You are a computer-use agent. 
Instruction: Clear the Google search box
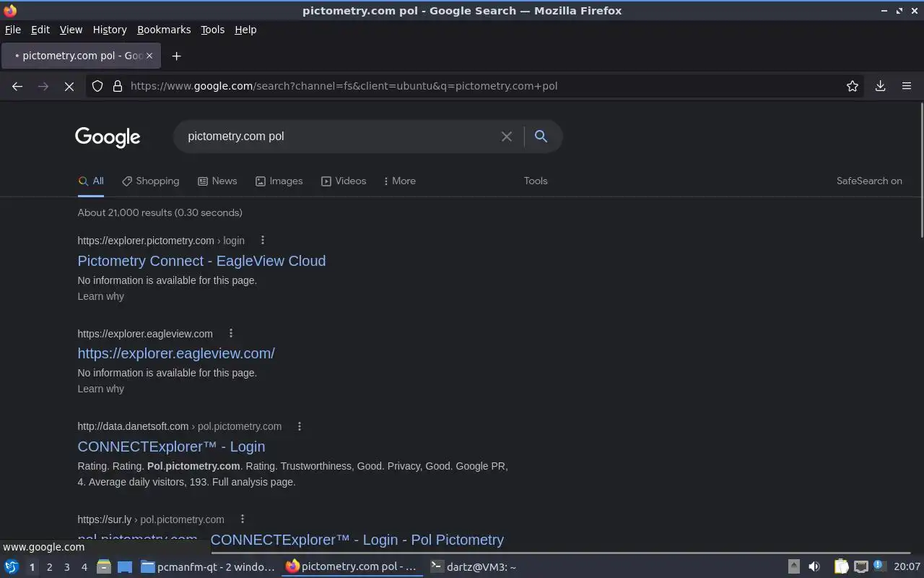[507, 137]
